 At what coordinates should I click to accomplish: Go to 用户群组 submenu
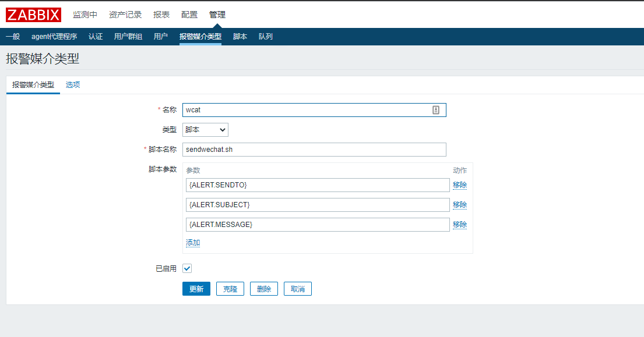(128, 37)
